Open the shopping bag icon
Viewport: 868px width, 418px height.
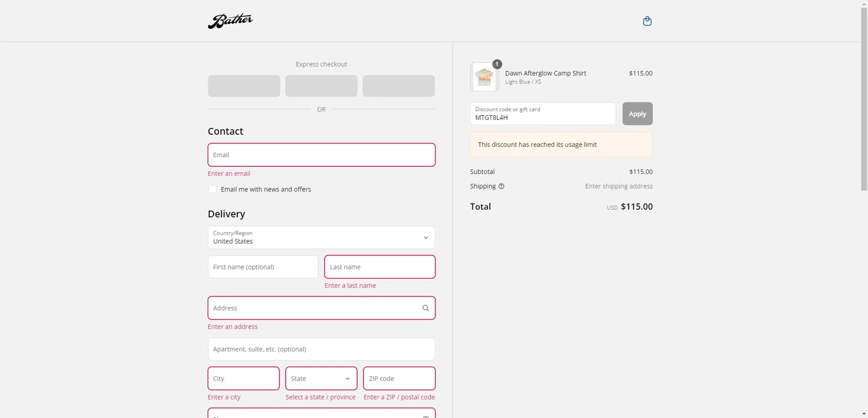pos(647,21)
